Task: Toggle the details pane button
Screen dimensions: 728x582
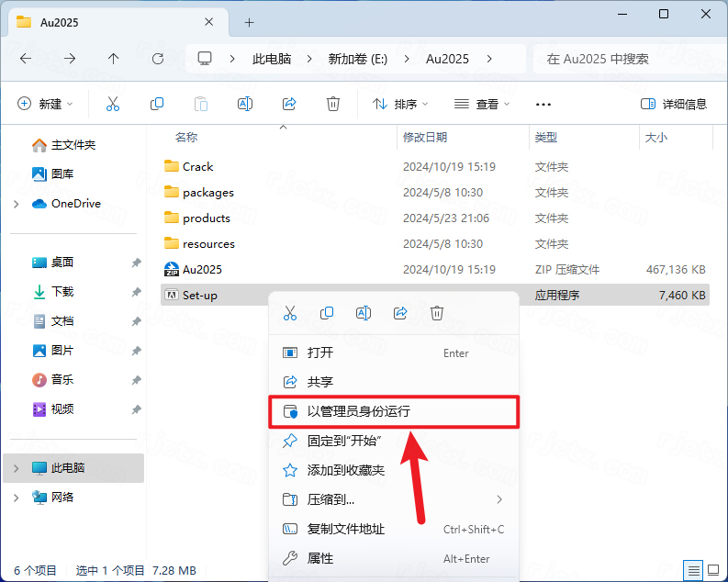Action: pyautogui.click(x=674, y=104)
